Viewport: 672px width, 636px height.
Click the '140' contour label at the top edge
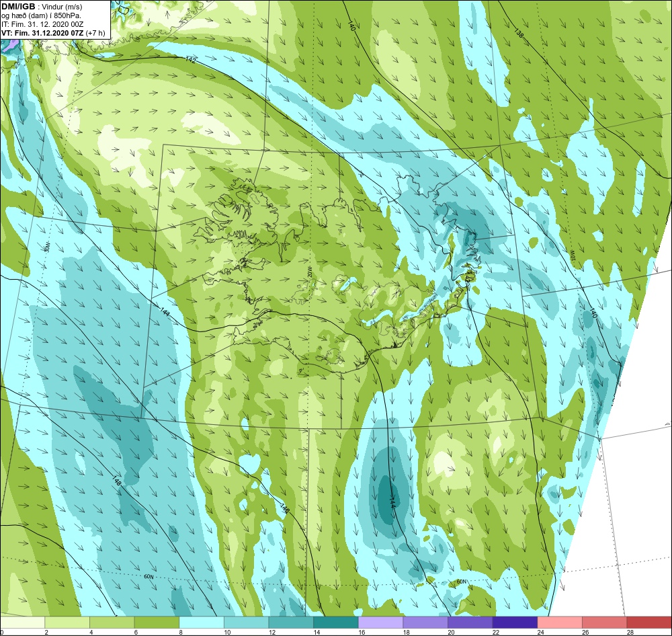[351, 26]
